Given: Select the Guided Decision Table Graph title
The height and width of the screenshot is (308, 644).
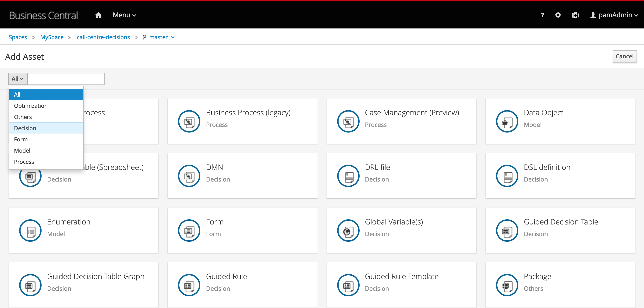Looking at the screenshot, I should click(x=96, y=276).
